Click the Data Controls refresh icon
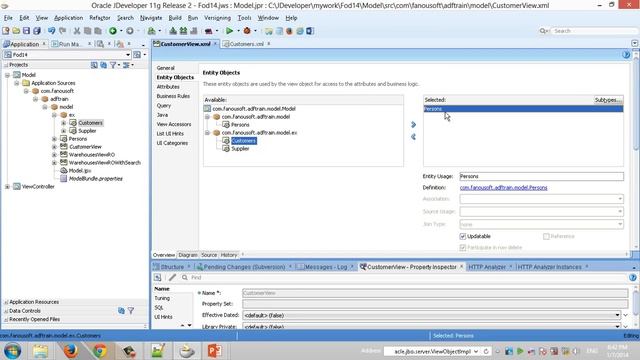Screen dimensions: 640x360 121,311
